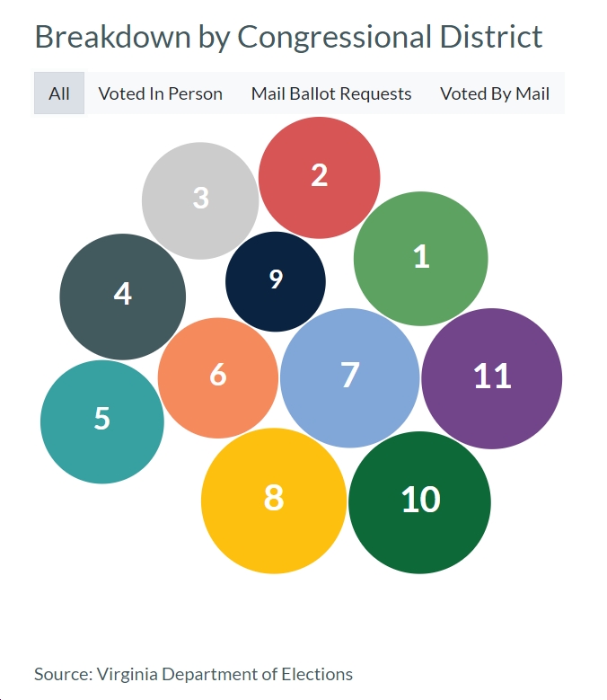This screenshot has height=700, width=607.
Task: Click the Breakdown by Congressional District heading
Action: pyautogui.click(x=288, y=37)
